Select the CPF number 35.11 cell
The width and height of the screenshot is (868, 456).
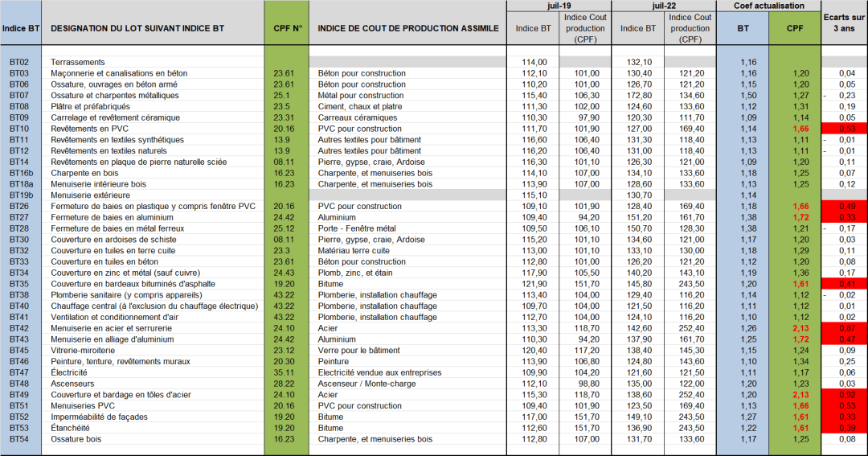[x=286, y=372]
